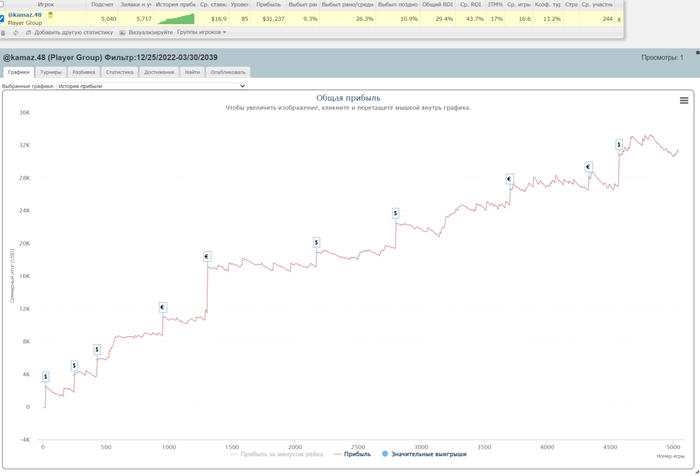Click the trash icon below the player row
The image size is (700, 476).
tap(3, 33)
